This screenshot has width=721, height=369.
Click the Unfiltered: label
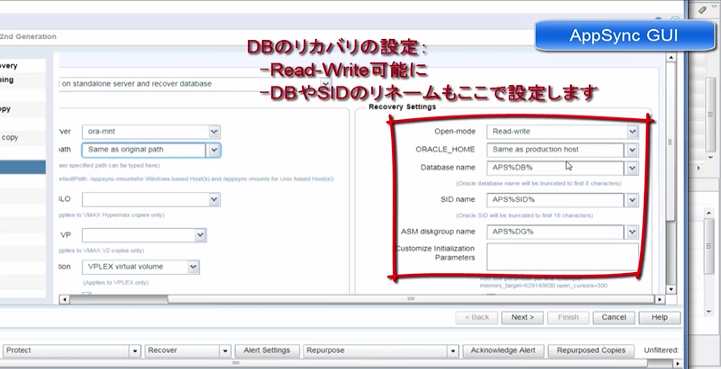661,351
